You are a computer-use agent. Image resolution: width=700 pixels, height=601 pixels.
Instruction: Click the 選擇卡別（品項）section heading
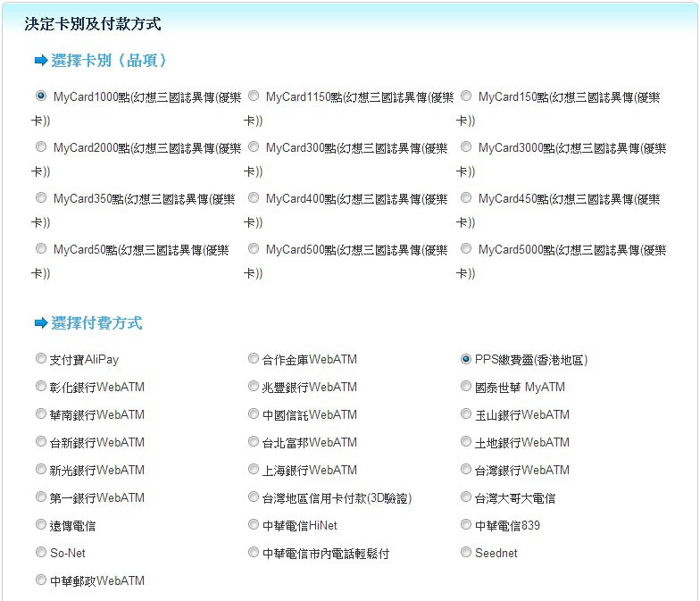pyautogui.click(x=109, y=61)
